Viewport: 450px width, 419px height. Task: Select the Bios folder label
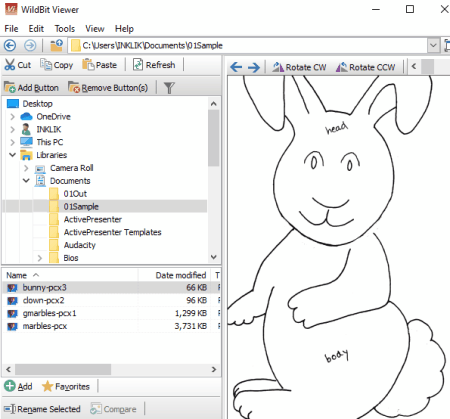pos(71,258)
